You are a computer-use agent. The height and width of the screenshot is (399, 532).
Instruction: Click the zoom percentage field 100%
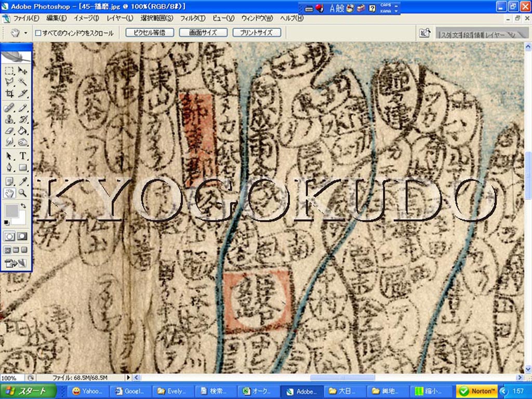pos(12,378)
